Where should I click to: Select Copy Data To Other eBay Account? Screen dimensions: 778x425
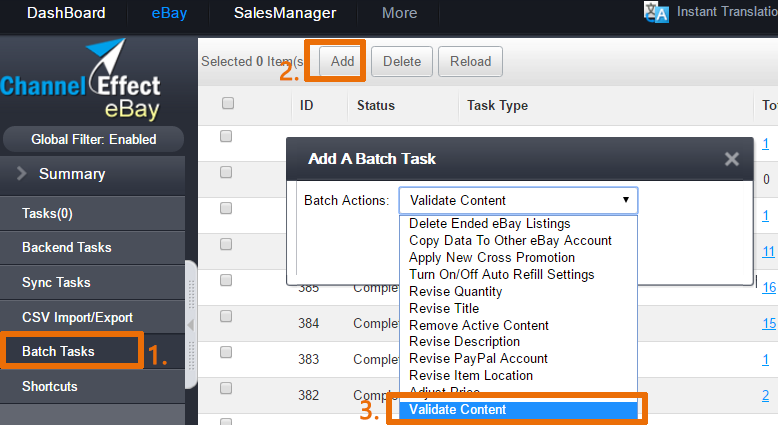(518, 241)
